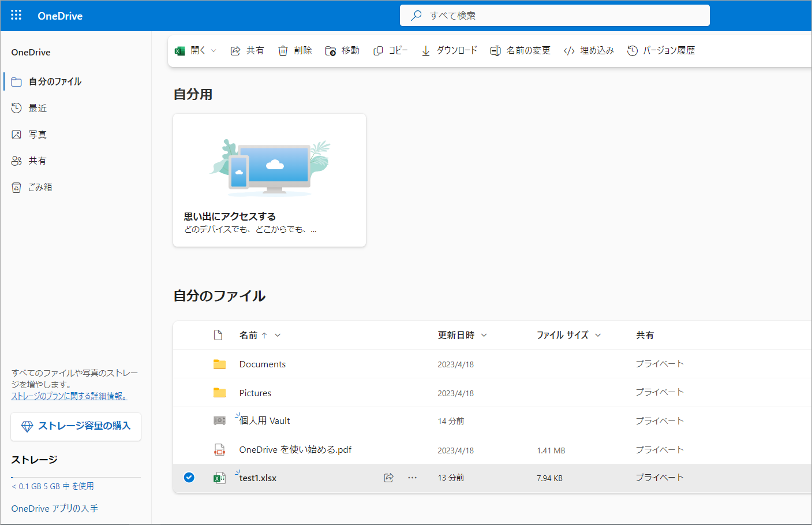The width and height of the screenshot is (812, 525).
Task: Click the 共有 column header
Action: tap(645, 335)
